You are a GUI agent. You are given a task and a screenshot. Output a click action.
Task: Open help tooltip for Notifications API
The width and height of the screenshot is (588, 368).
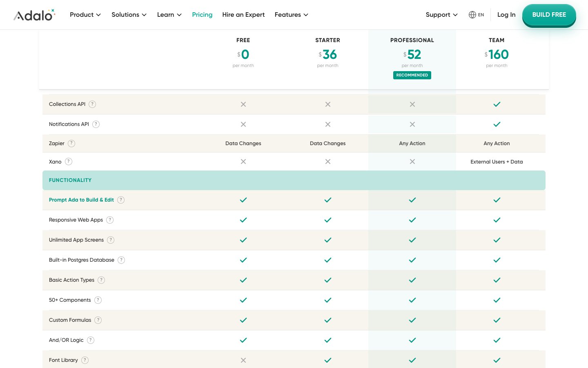[x=96, y=124]
